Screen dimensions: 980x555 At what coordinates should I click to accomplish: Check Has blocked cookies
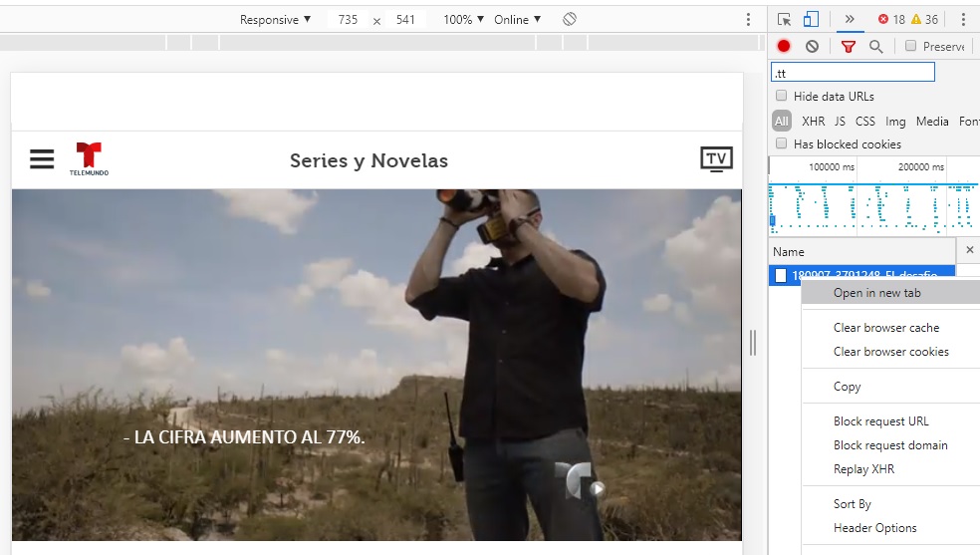pos(781,143)
